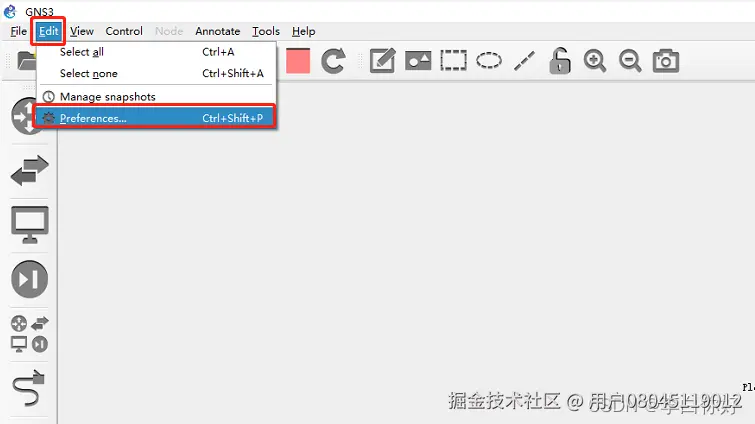Click the open project folder icon

26,61
